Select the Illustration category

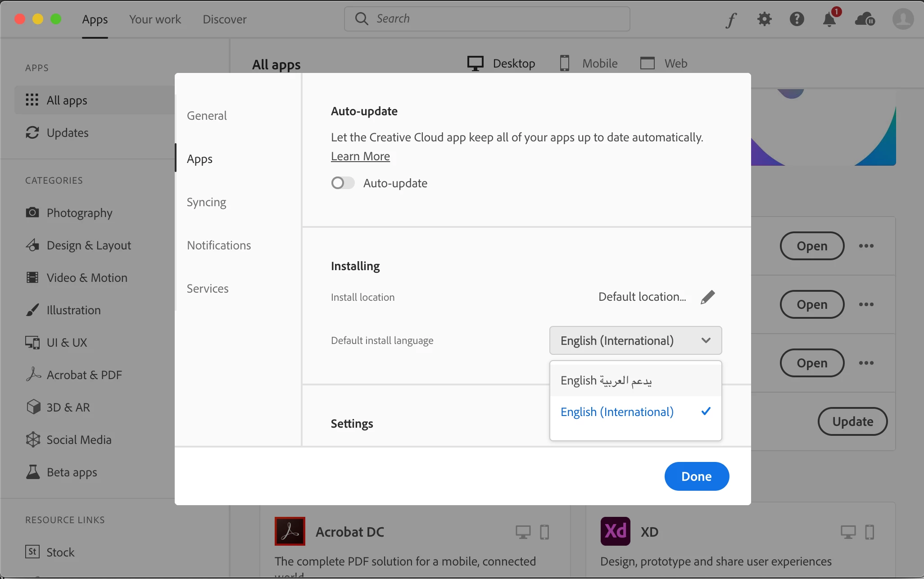pos(63,310)
